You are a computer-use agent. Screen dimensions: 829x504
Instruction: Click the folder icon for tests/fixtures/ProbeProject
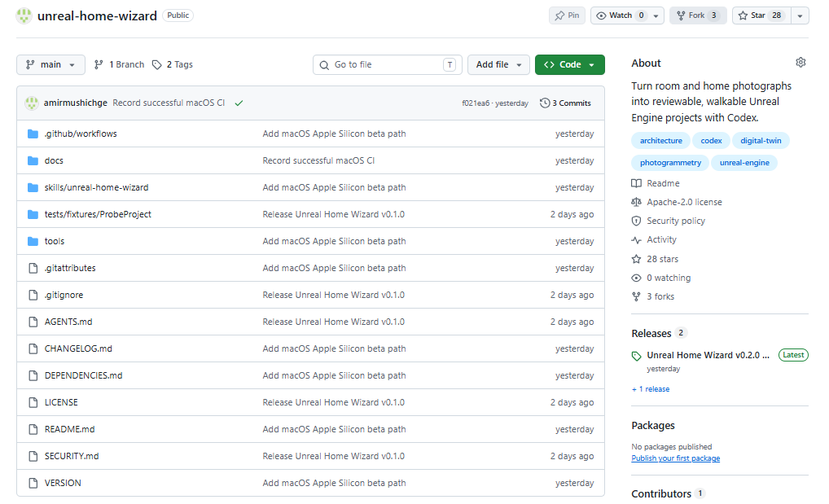point(33,214)
